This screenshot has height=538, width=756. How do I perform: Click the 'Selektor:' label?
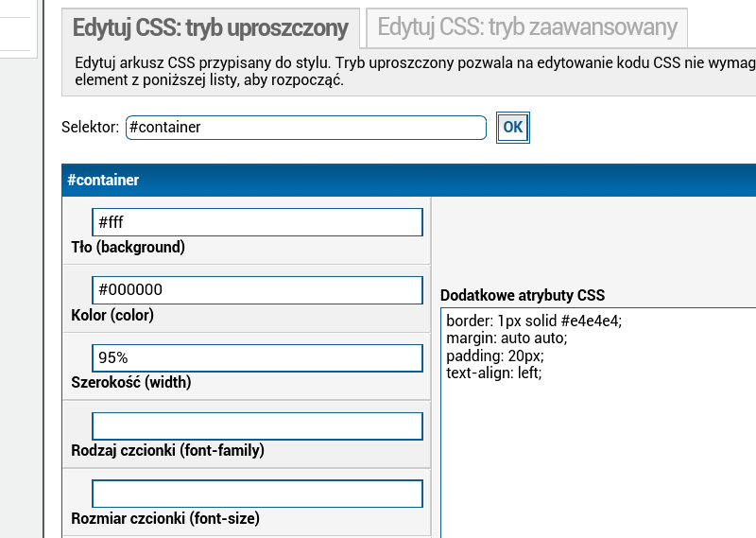[90, 127]
